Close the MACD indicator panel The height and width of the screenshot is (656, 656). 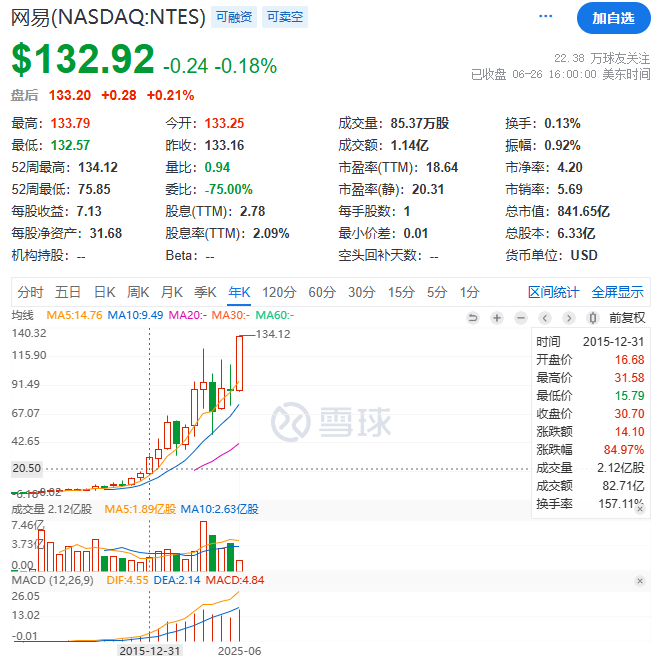click(640, 581)
